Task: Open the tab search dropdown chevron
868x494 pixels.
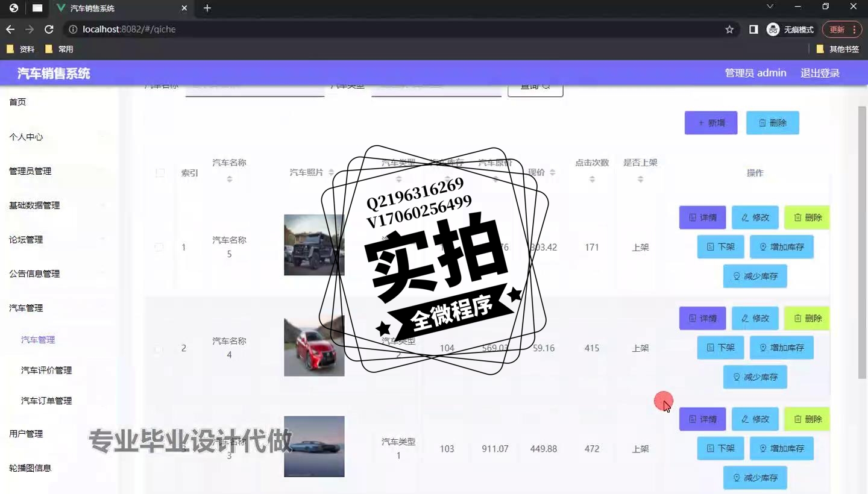Action: tap(770, 7)
